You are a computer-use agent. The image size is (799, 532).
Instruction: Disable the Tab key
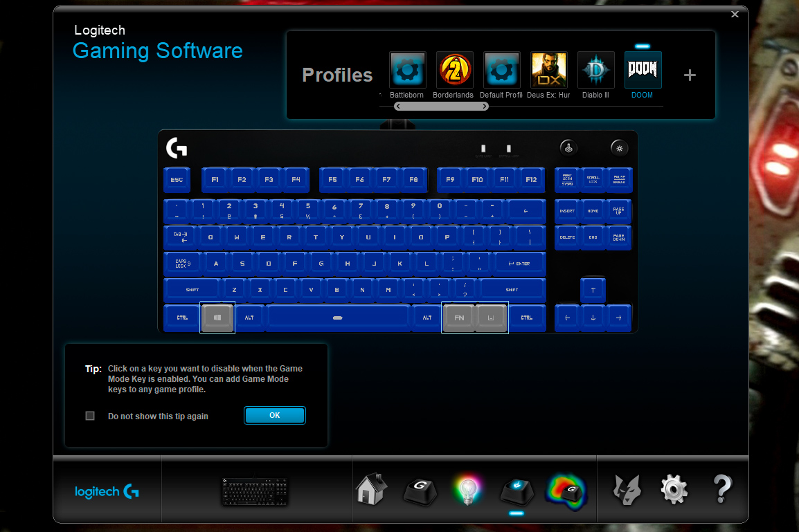pyautogui.click(x=180, y=237)
